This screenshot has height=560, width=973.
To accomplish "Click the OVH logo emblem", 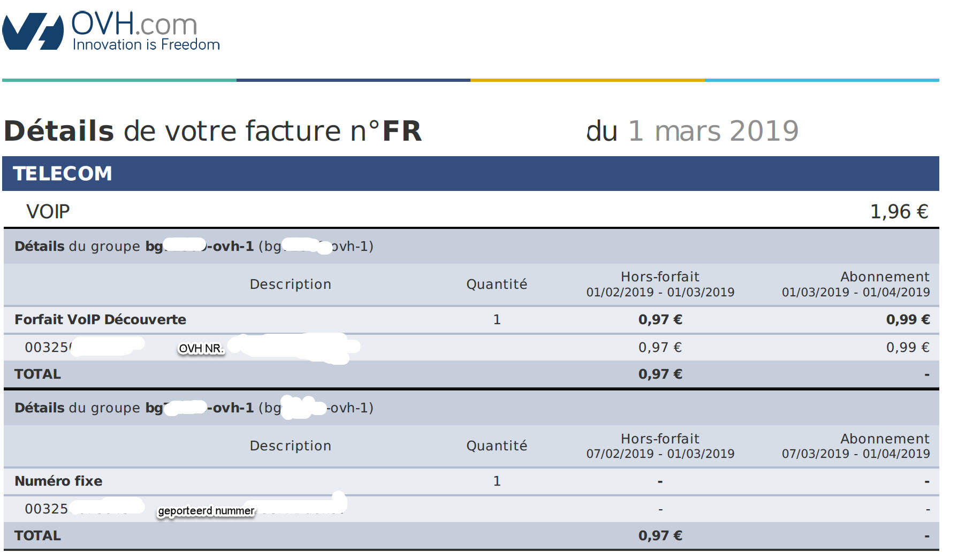I will (x=33, y=32).
